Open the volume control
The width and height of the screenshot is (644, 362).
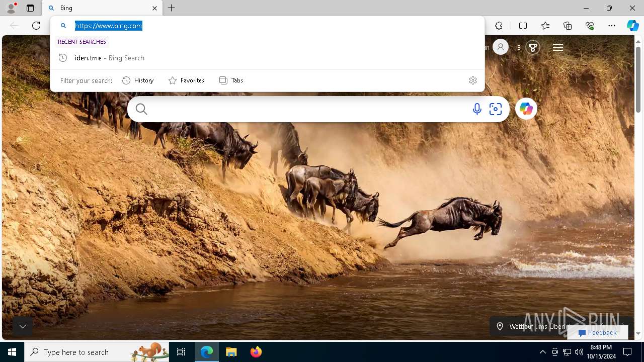579,352
